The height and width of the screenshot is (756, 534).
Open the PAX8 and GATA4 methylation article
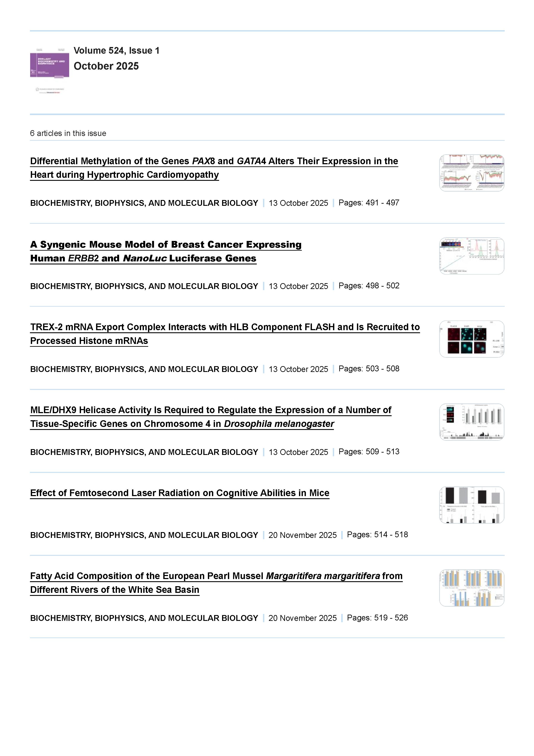pyautogui.click(x=214, y=161)
